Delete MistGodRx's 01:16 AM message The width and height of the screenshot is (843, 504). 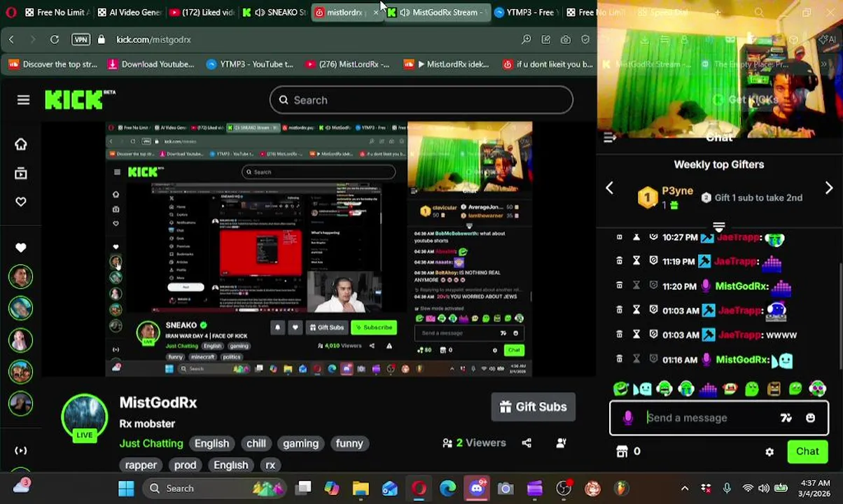619,359
